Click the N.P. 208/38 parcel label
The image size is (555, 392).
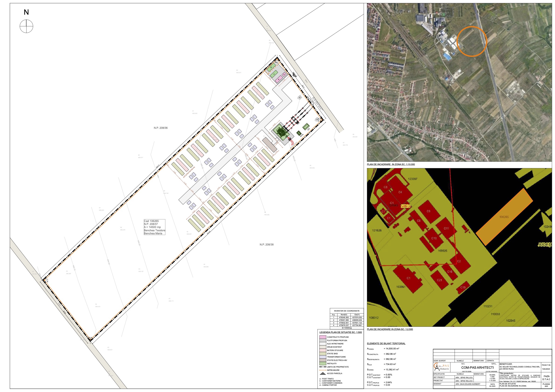(266, 245)
